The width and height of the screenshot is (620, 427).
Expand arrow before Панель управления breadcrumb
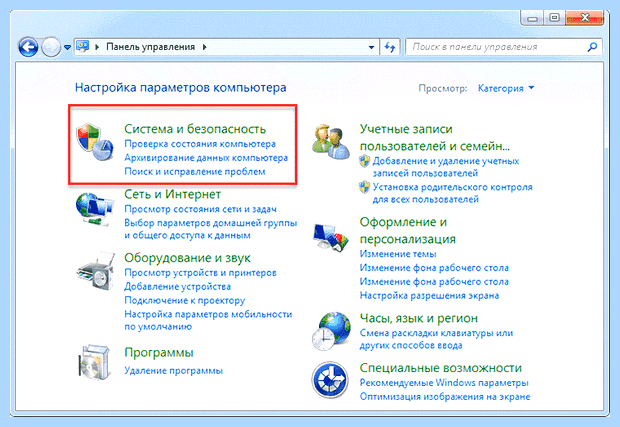point(97,47)
